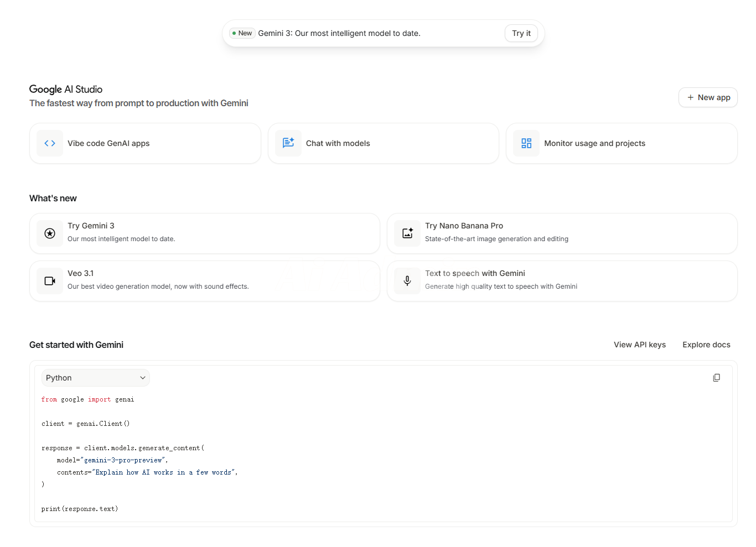Image resolution: width=756 pixels, height=547 pixels.
Task: Click the code brackets icon for Vibe code
Action: click(50, 143)
